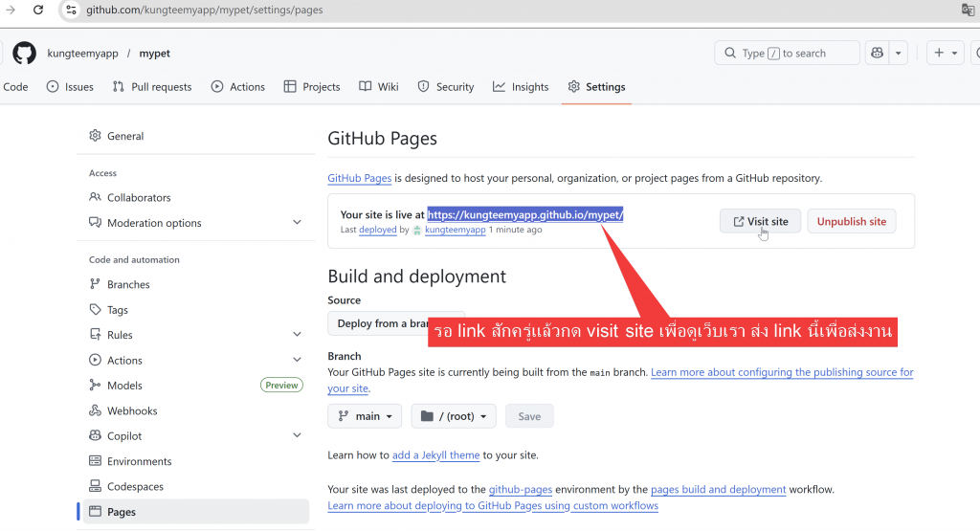Open Branches settings in sidebar
The height and width of the screenshot is (531, 980).
click(128, 284)
